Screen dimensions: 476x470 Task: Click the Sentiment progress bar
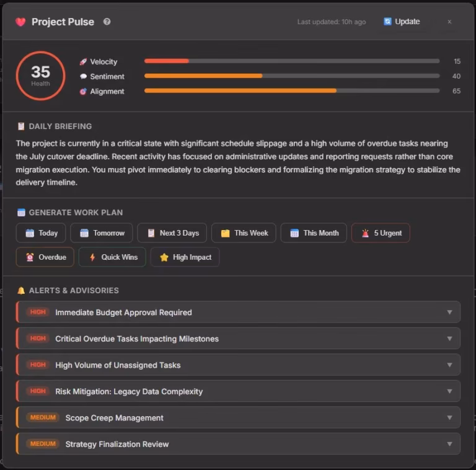click(292, 76)
